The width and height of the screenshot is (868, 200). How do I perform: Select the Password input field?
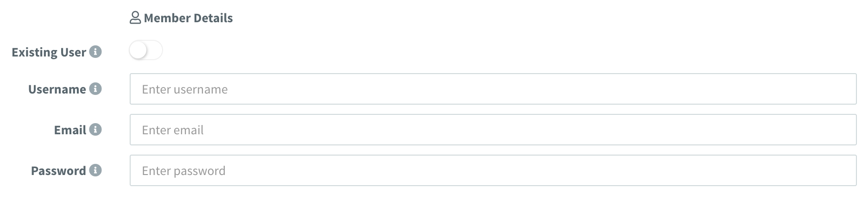tap(493, 170)
